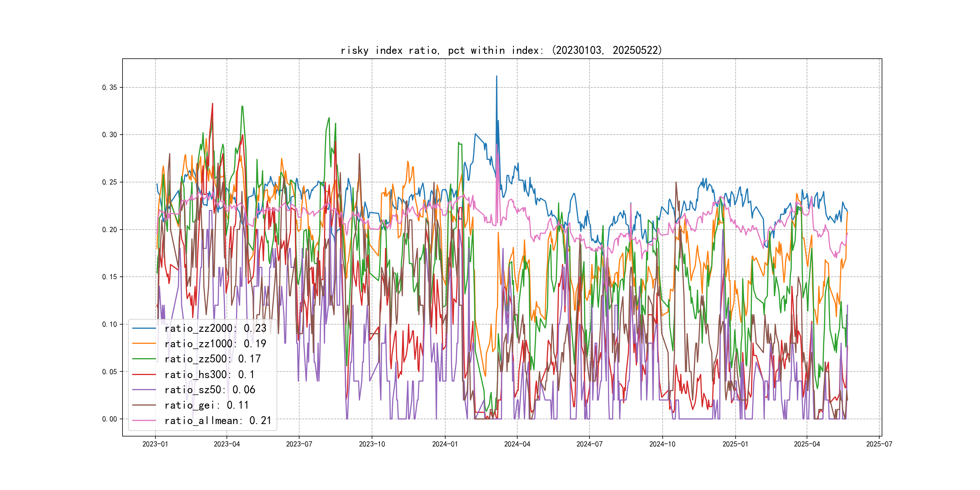Click the 0.25 y-axis tick label
The image size is (980, 490).
click(109, 182)
